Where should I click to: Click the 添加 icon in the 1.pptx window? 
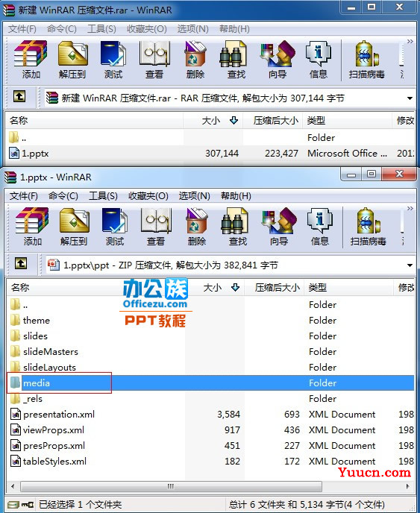[x=32, y=227]
